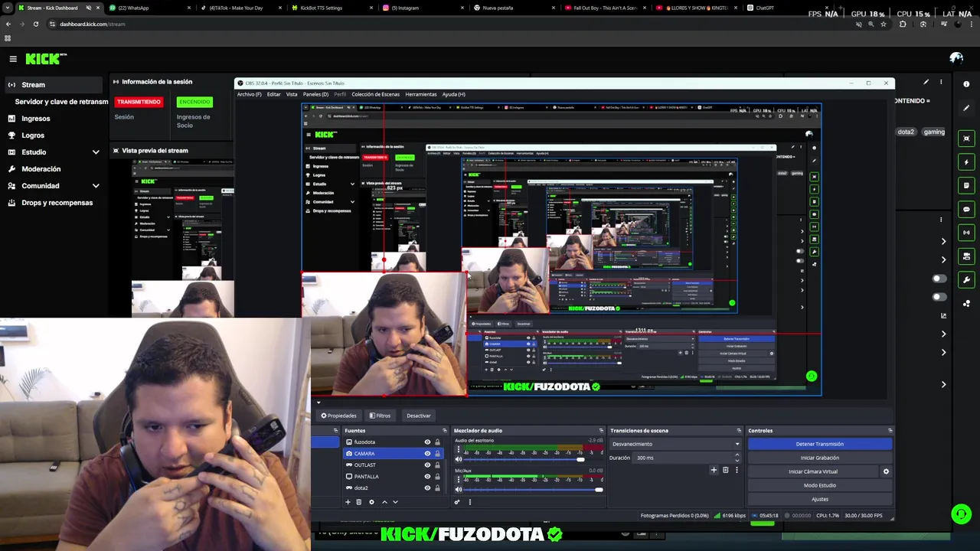980x551 pixels.
Task: Remove selected source with trash icon
Action: (x=358, y=502)
